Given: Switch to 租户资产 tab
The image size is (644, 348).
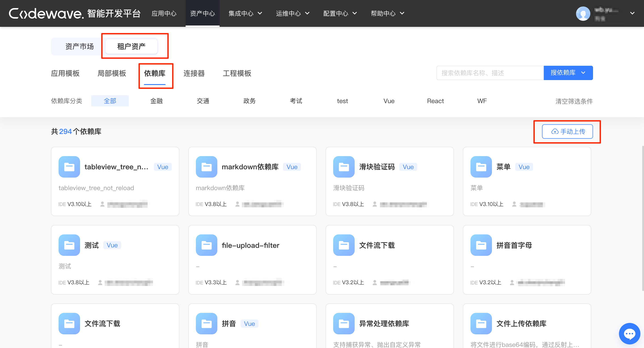Looking at the screenshot, I should (x=131, y=46).
